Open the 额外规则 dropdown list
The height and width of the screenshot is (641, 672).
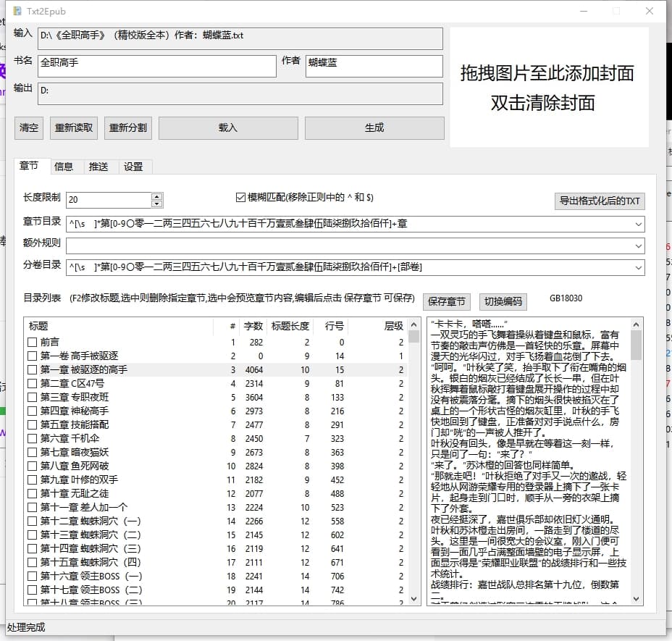point(638,246)
